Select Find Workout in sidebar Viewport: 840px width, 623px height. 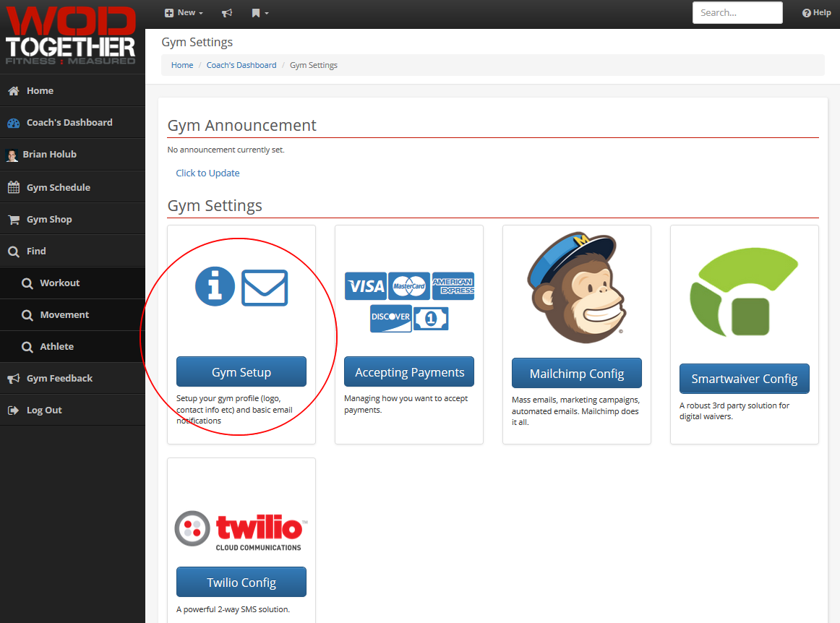59,283
